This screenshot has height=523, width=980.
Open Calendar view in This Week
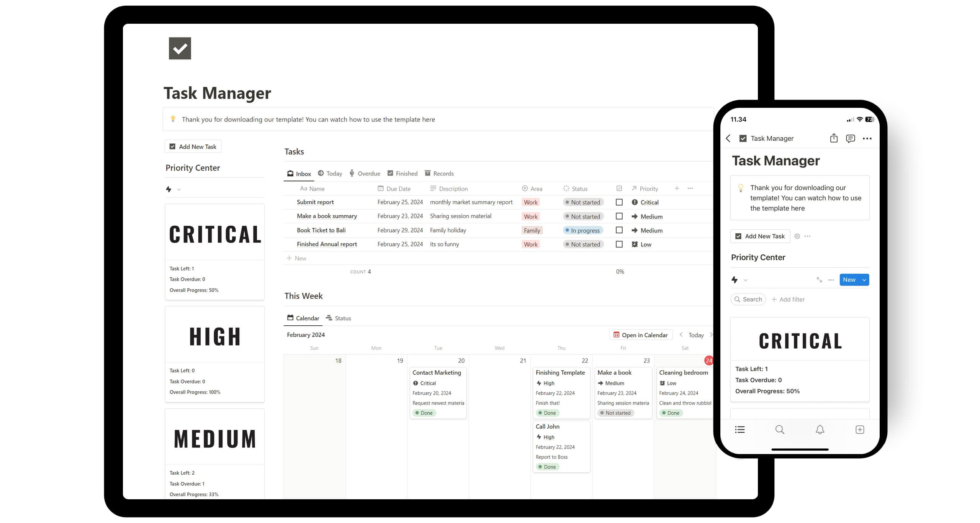tap(302, 318)
